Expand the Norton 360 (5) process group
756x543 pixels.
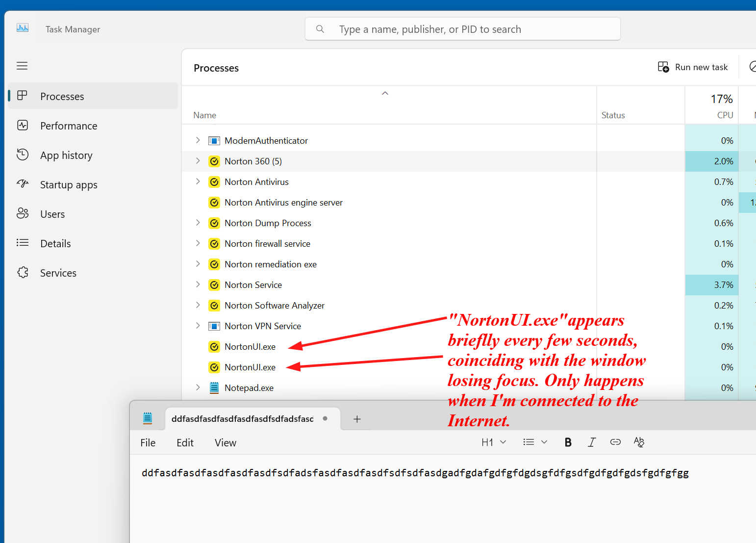[198, 161]
